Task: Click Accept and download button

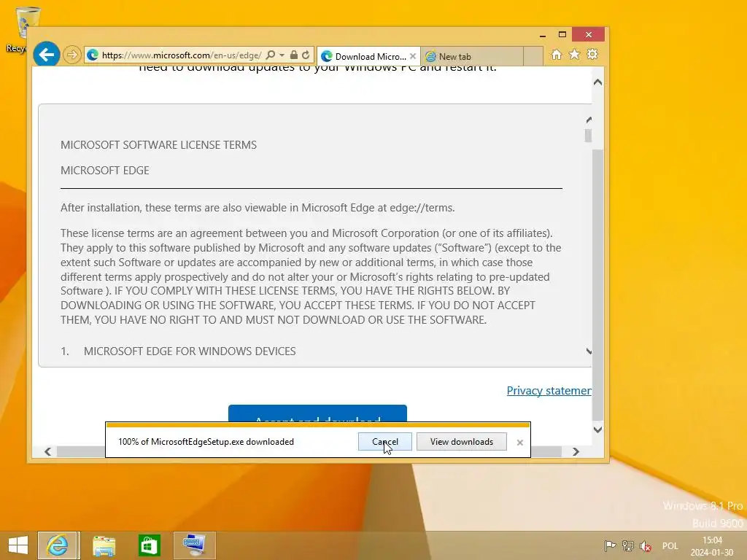Action: point(317,414)
